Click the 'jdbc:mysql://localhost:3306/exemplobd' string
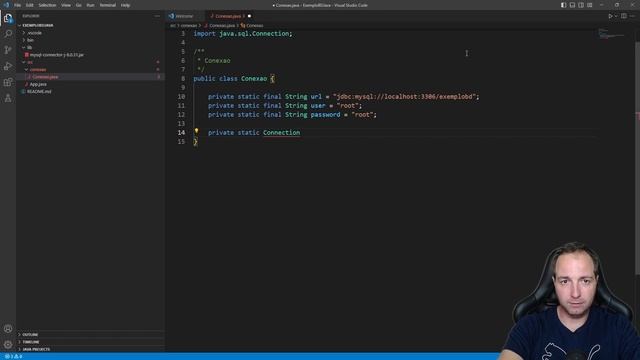Screen dimensions: 640x360 (404, 96)
